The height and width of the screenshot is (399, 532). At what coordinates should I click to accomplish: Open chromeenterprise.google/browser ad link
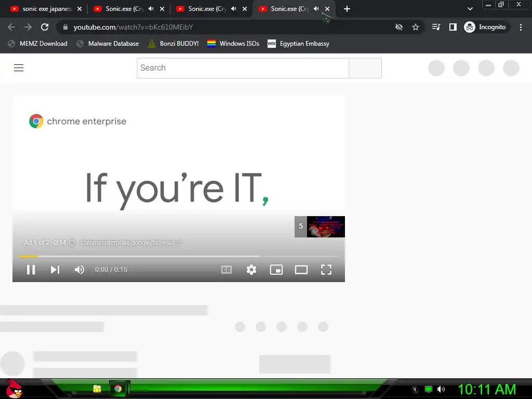point(130,243)
